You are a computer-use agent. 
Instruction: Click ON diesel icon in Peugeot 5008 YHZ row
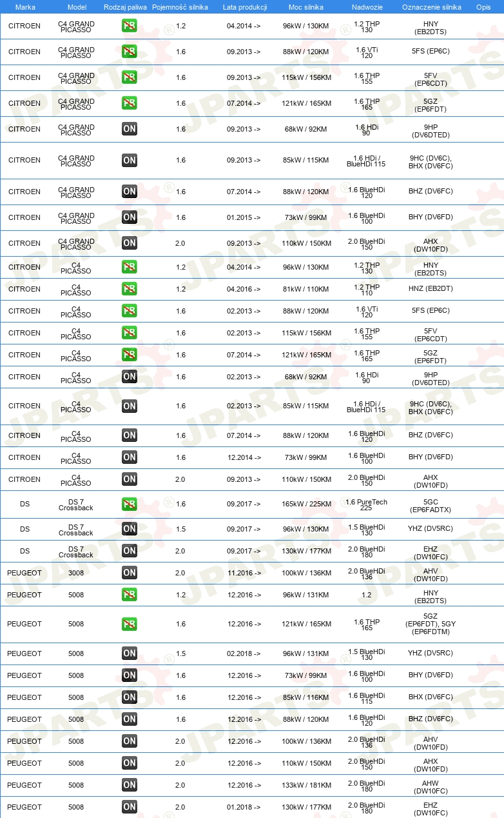(x=130, y=653)
